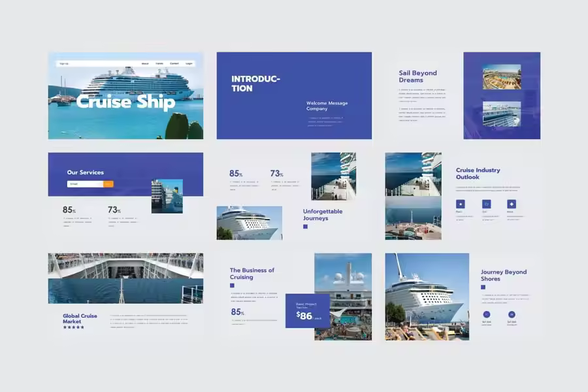Select the $86 Basic Project pricing card
This screenshot has height=392, width=588.
tap(307, 311)
